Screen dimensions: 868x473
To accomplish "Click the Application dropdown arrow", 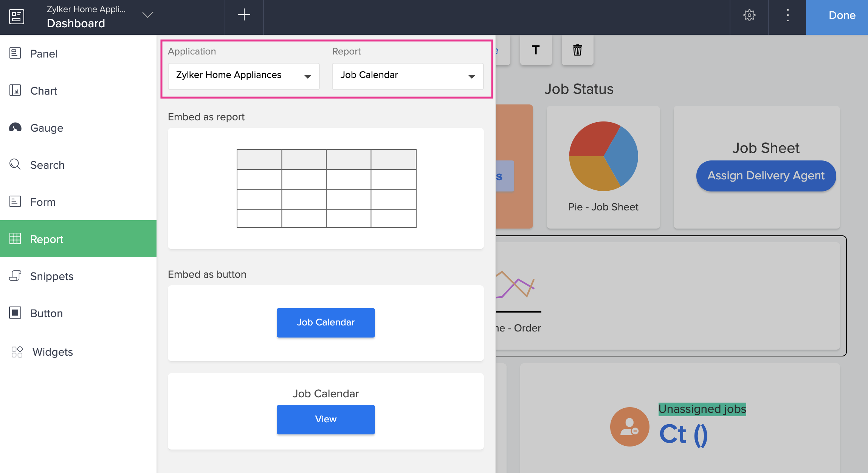I will 308,76.
